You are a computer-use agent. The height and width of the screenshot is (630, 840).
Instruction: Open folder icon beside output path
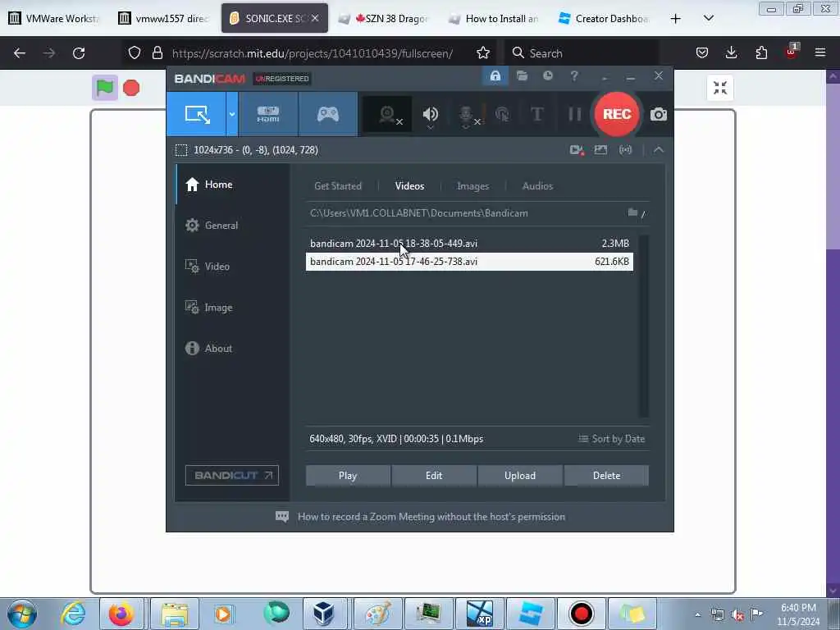coord(632,212)
